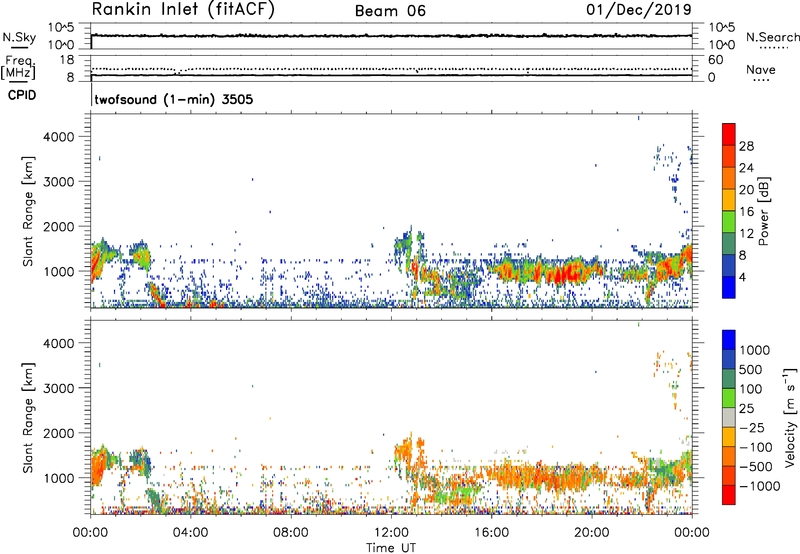Click the "Time UT" axis title
The width and height of the screenshot is (800, 554).
click(x=391, y=548)
